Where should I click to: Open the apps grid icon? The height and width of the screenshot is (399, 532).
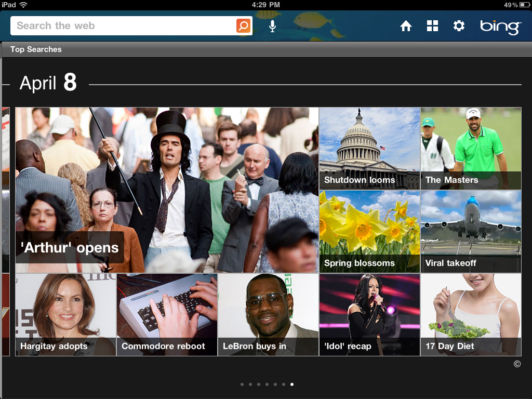432,25
